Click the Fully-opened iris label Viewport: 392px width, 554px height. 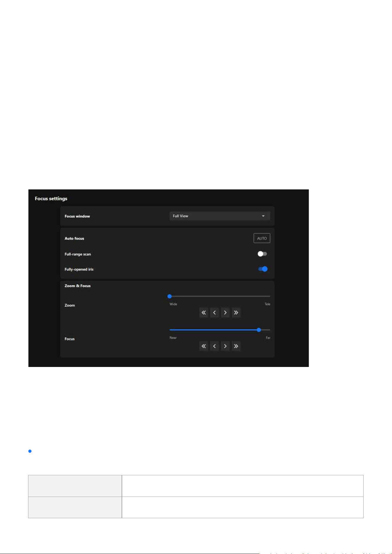click(79, 269)
